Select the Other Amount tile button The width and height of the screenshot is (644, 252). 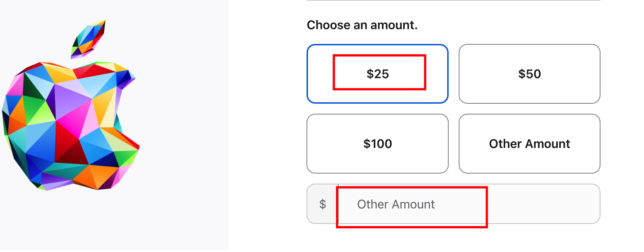(x=529, y=144)
